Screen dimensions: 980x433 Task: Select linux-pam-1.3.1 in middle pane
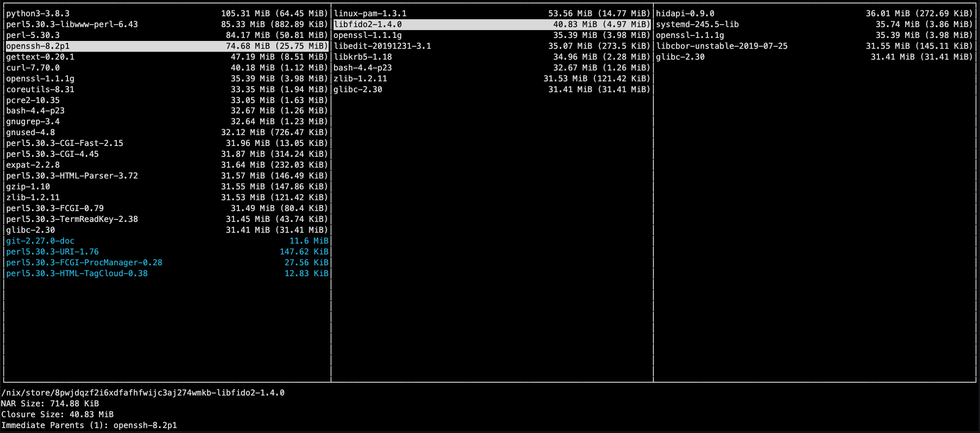tap(492, 13)
